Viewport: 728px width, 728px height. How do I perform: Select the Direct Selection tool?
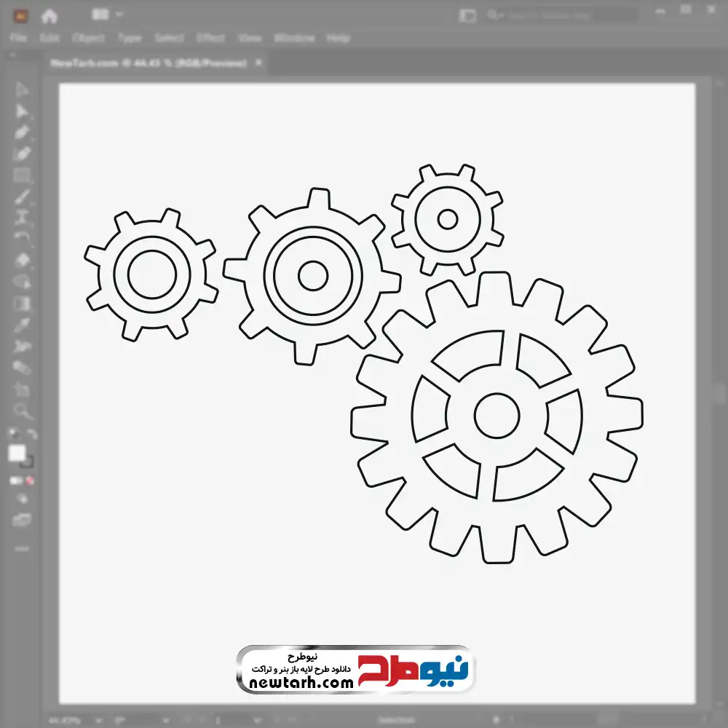[x=22, y=111]
